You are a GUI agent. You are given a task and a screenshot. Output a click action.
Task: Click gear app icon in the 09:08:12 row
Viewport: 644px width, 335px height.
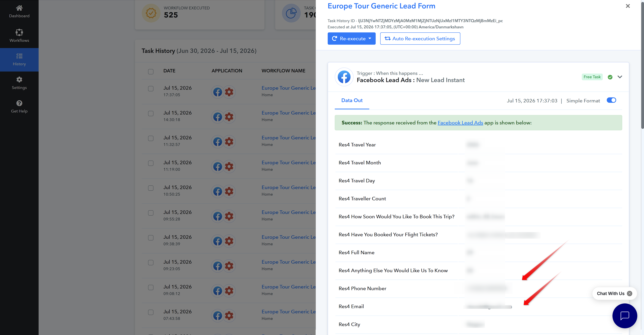[229, 291]
